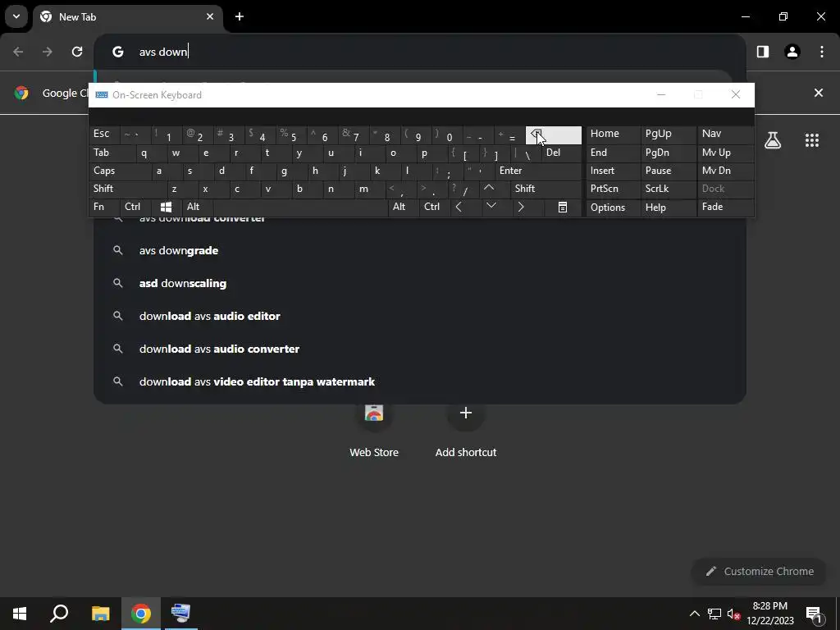Click the up arrow key
The height and width of the screenshot is (630, 840).
point(494,189)
